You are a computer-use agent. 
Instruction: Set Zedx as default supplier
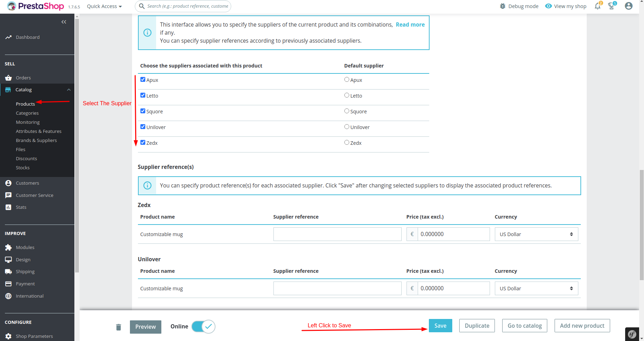347,142
